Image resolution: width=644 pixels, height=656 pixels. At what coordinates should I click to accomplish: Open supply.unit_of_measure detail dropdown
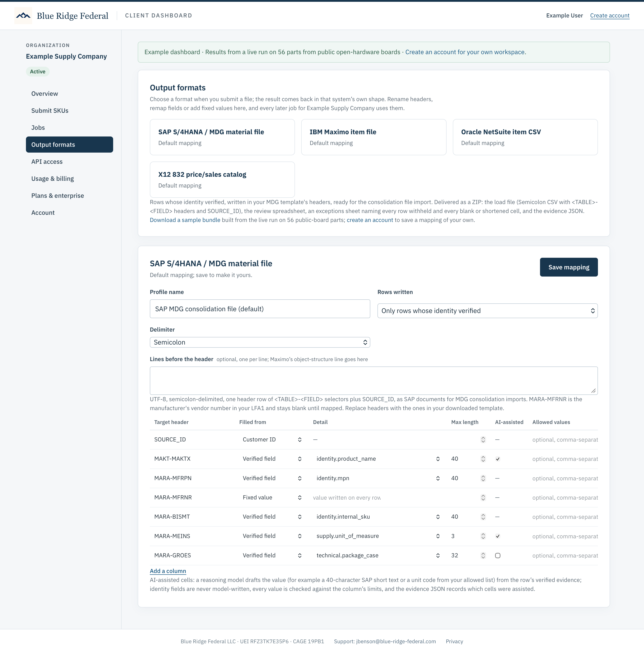[377, 536]
